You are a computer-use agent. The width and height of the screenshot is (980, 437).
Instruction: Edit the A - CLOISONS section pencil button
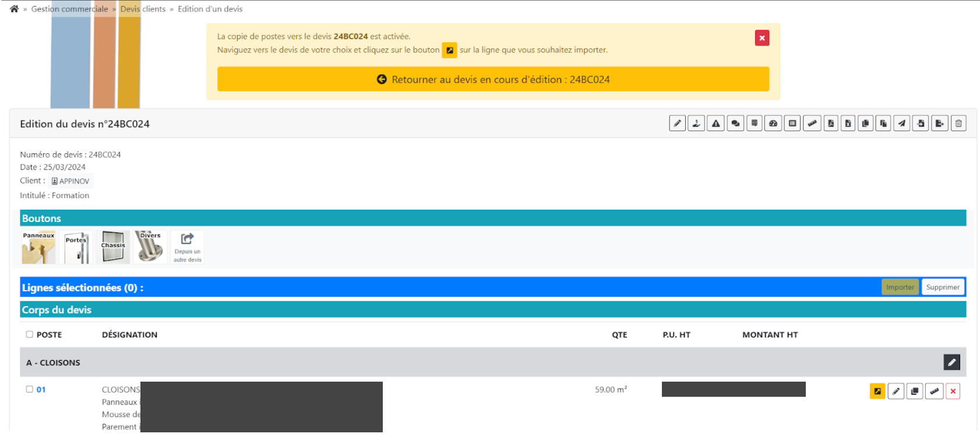(951, 362)
